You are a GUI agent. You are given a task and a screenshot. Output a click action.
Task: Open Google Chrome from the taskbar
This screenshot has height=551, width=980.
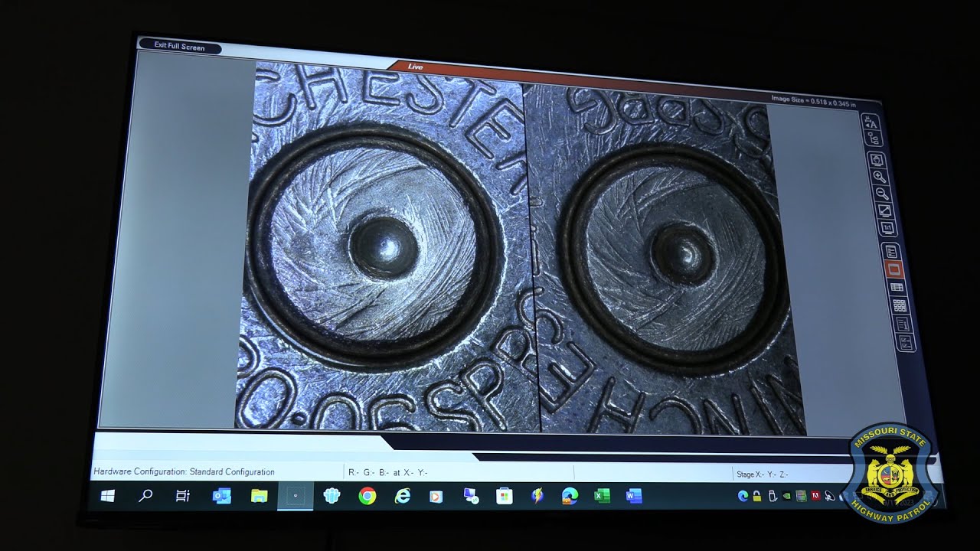click(367, 497)
